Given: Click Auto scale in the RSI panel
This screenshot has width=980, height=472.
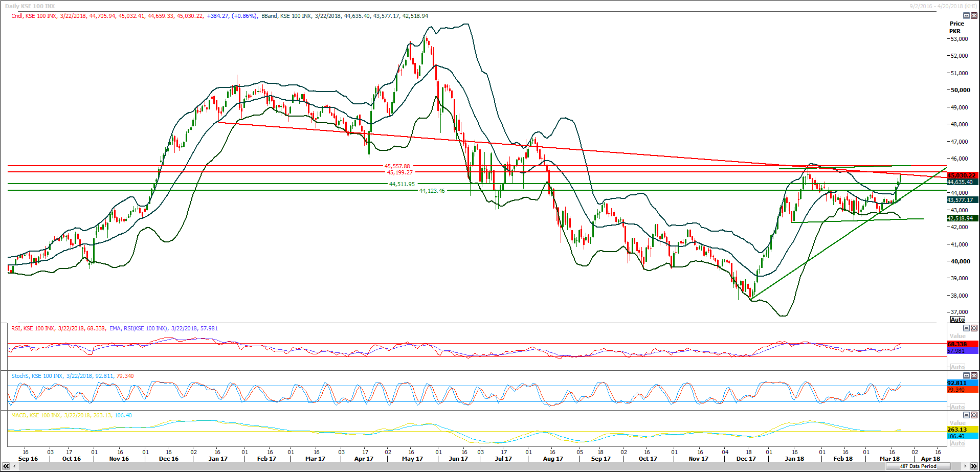Looking at the screenshot, I should (x=957, y=367).
